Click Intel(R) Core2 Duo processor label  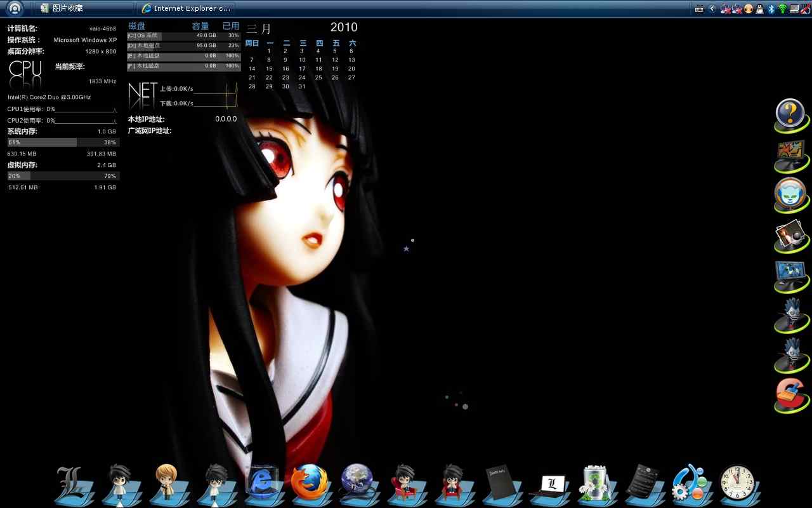(x=49, y=97)
